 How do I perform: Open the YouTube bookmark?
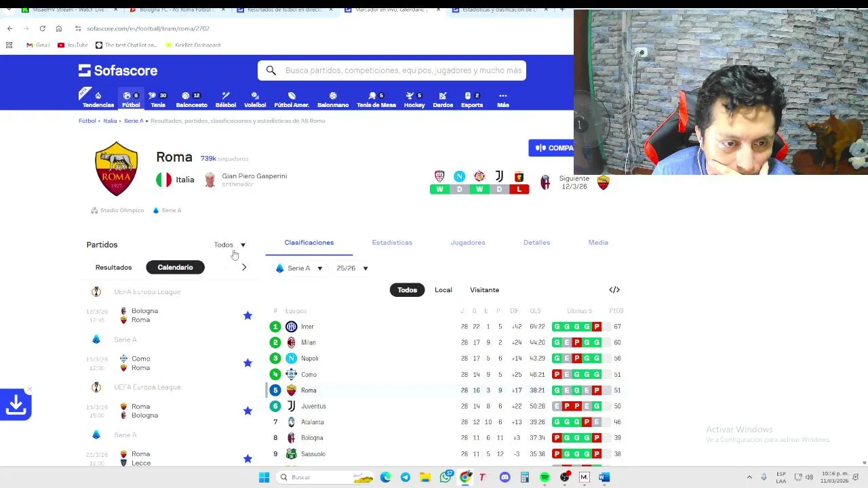(x=73, y=45)
